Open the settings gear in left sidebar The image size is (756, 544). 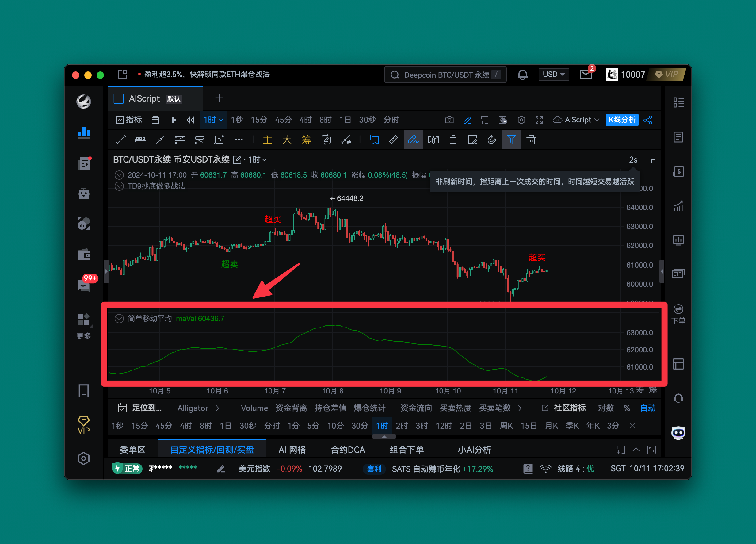click(x=83, y=458)
